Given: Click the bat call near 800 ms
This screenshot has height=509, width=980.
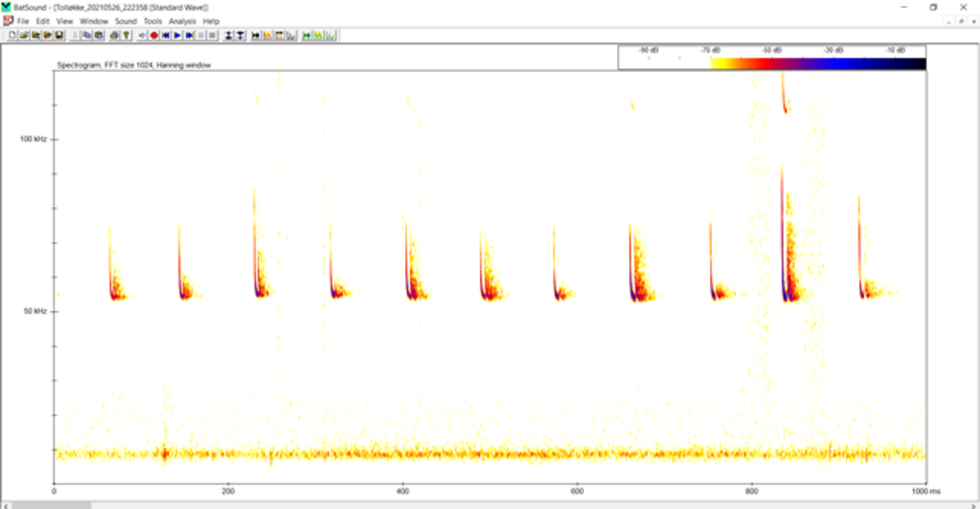Looking at the screenshot, I should 784,268.
